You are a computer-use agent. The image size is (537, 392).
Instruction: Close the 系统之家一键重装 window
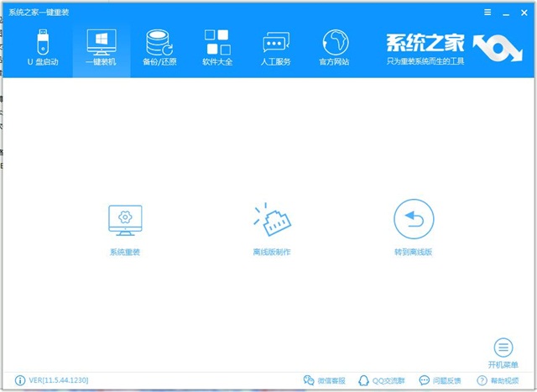tap(525, 13)
